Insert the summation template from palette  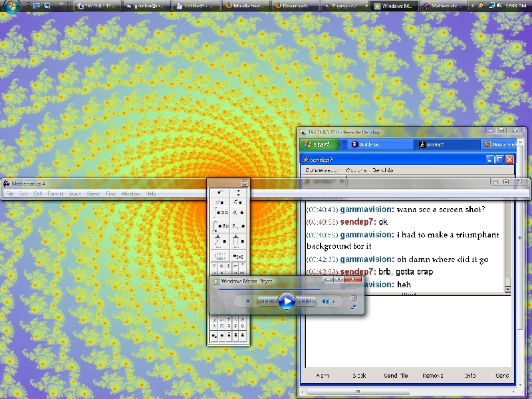(219, 241)
